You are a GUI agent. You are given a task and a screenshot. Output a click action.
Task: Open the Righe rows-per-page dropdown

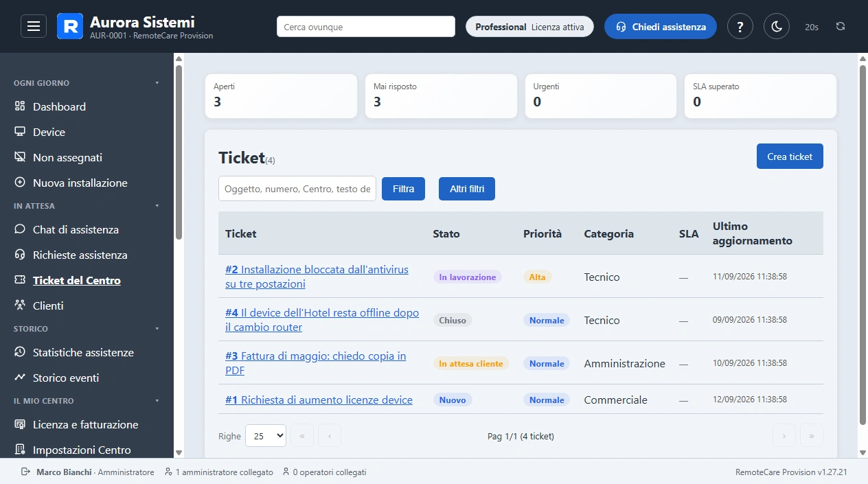pyautogui.click(x=266, y=436)
